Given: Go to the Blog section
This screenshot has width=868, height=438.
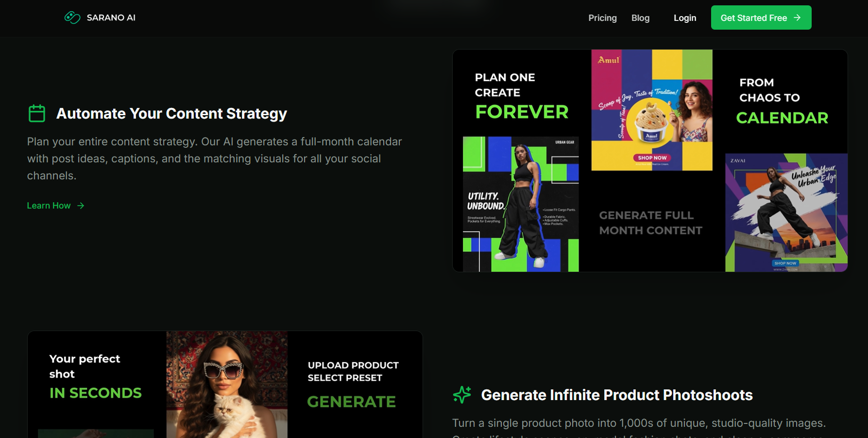Looking at the screenshot, I should pos(640,18).
